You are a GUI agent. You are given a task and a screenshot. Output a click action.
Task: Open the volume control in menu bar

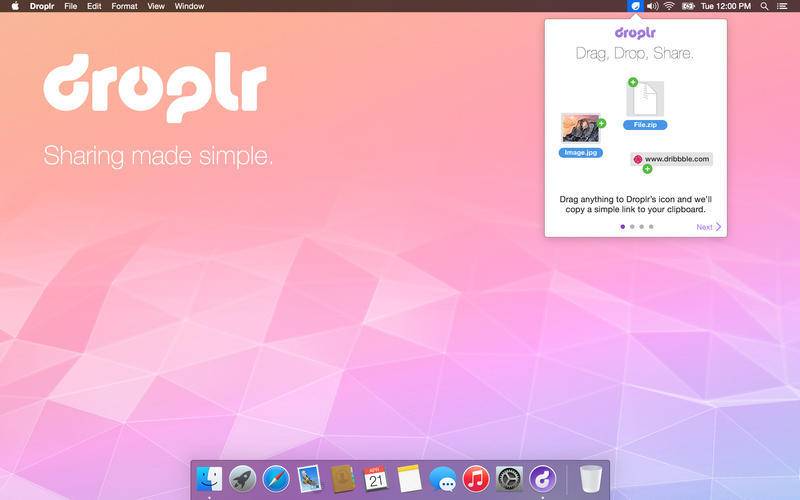pos(653,6)
